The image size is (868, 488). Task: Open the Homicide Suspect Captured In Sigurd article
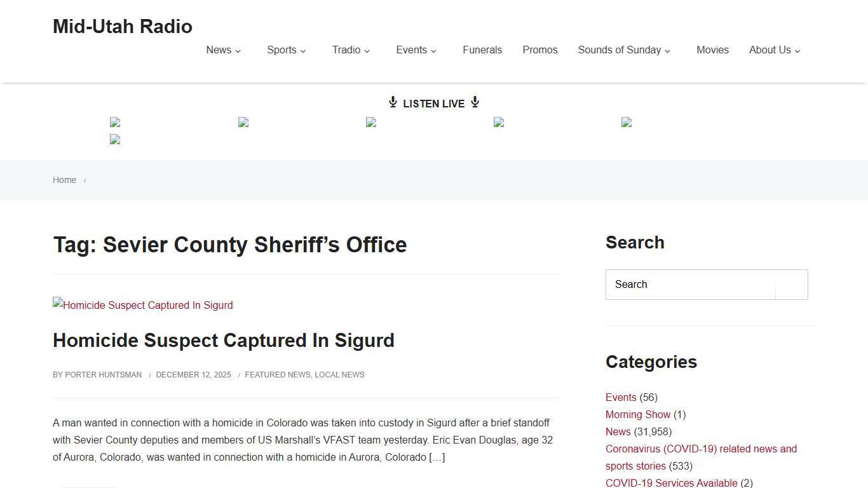[224, 340]
